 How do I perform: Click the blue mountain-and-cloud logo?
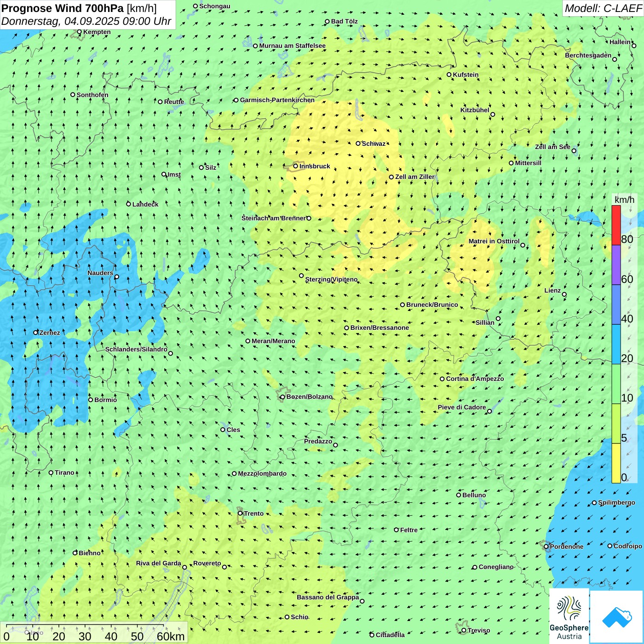616,616
